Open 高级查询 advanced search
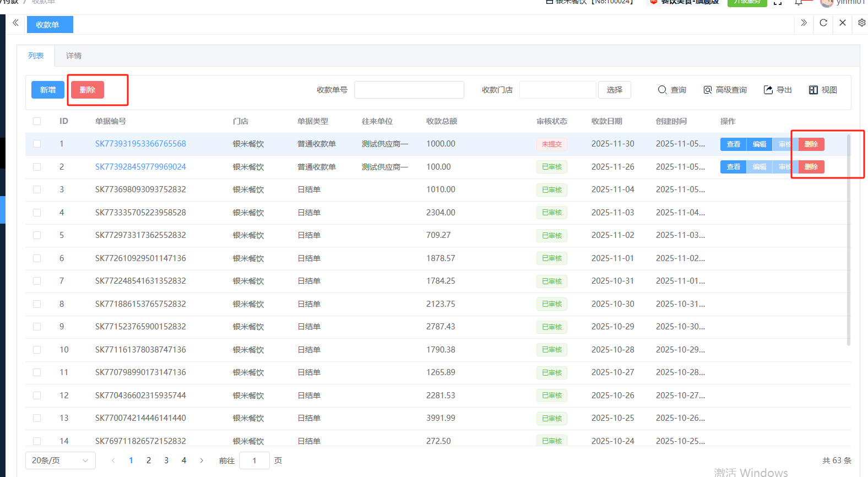Screen dimensions: 868x477 point(725,90)
